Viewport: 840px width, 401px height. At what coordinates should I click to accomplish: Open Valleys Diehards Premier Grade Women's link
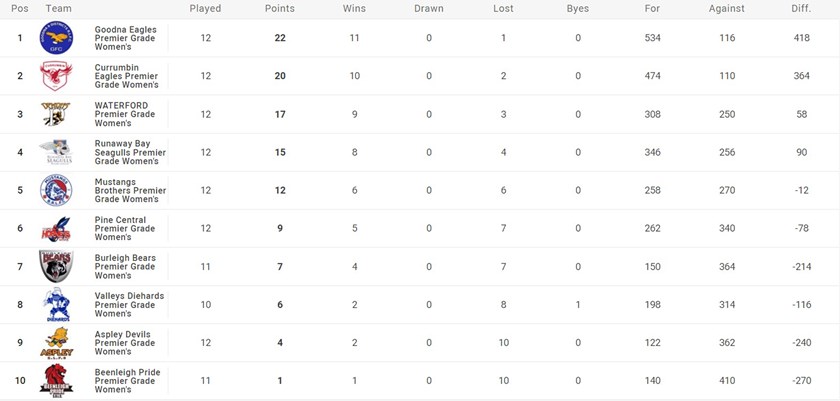pos(130,305)
